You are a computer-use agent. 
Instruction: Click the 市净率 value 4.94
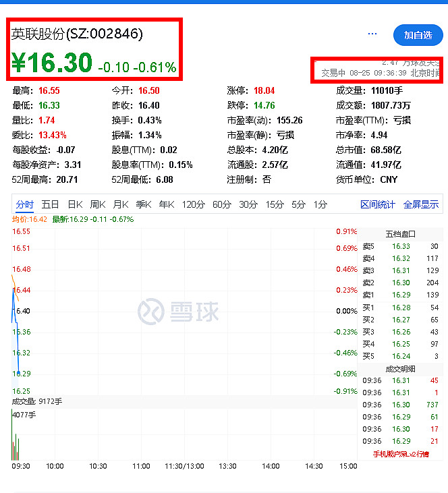tap(379, 135)
